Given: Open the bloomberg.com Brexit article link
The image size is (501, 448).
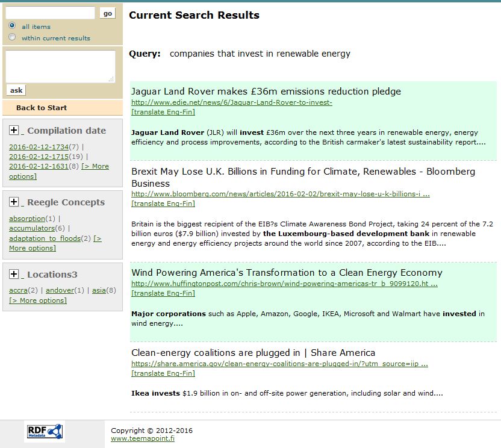Looking at the screenshot, I should 281,194.
